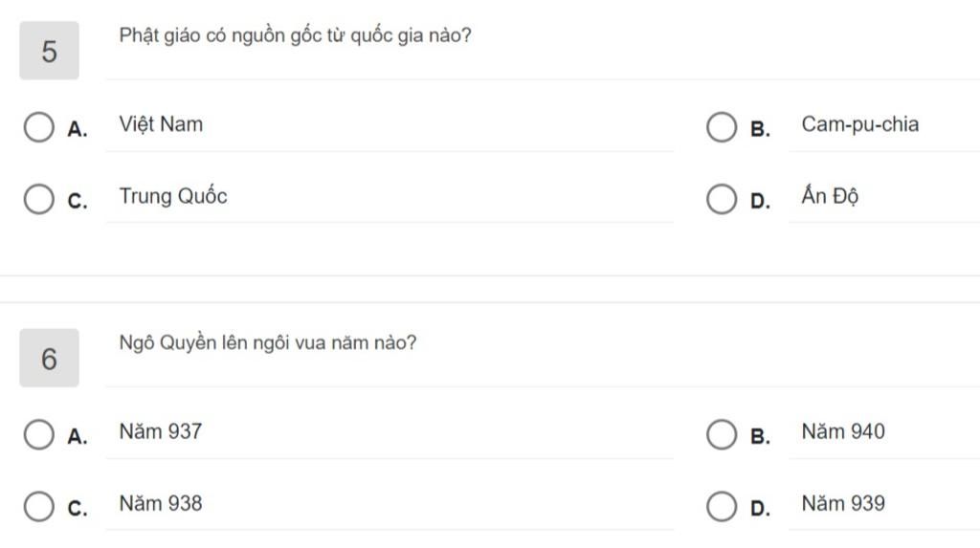Click the Năm 939 answer text
Viewport: 980px width, 548px height.
coord(843,503)
